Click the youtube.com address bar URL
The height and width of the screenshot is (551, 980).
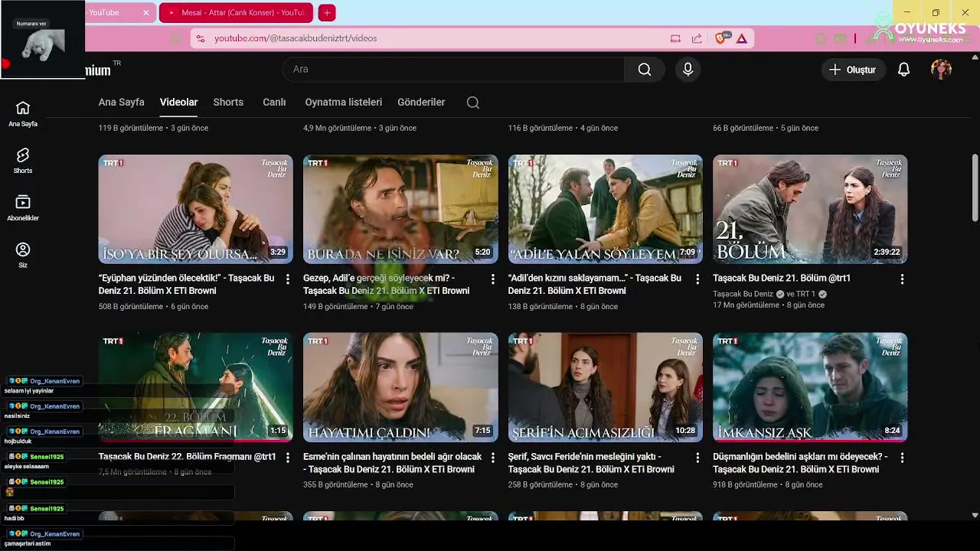pos(296,38)
